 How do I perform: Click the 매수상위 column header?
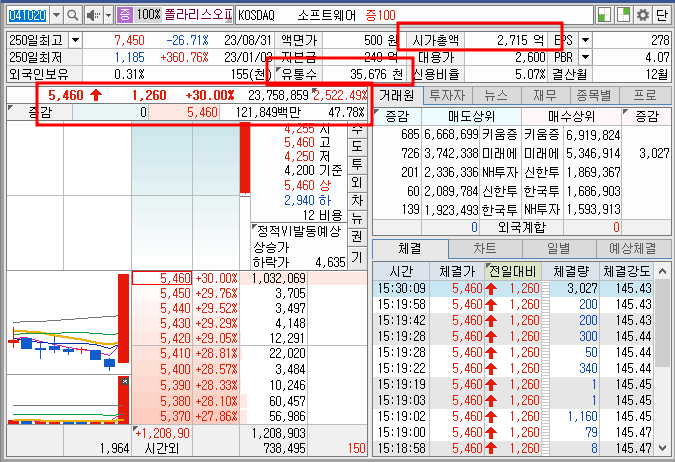click(x=571, y=116)
